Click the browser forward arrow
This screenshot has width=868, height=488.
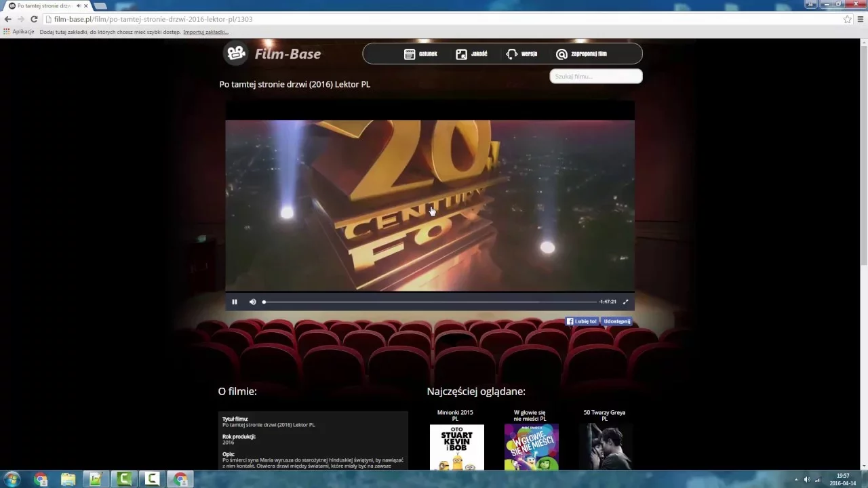[20, 19]
